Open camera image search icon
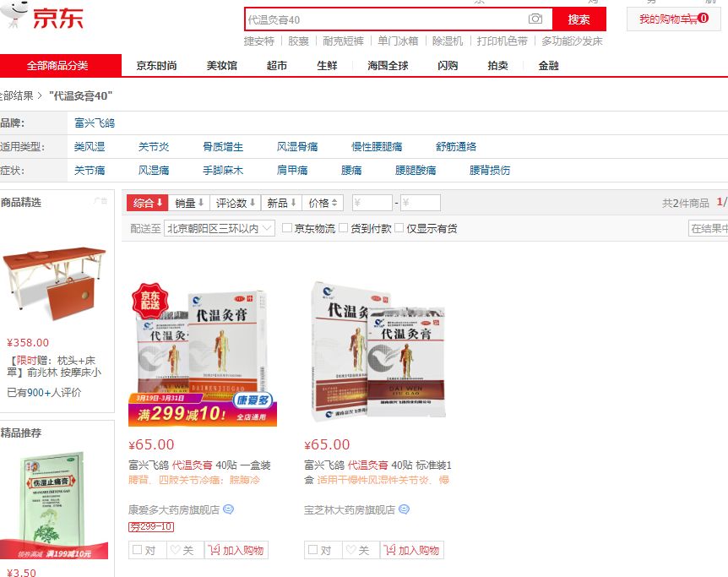Image resolution: width=728 pixels, height=577 pixels. point(535,19)
